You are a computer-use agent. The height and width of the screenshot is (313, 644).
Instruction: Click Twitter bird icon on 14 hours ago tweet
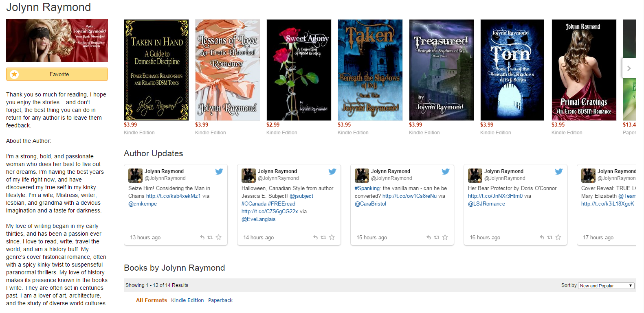click(332, 171)
